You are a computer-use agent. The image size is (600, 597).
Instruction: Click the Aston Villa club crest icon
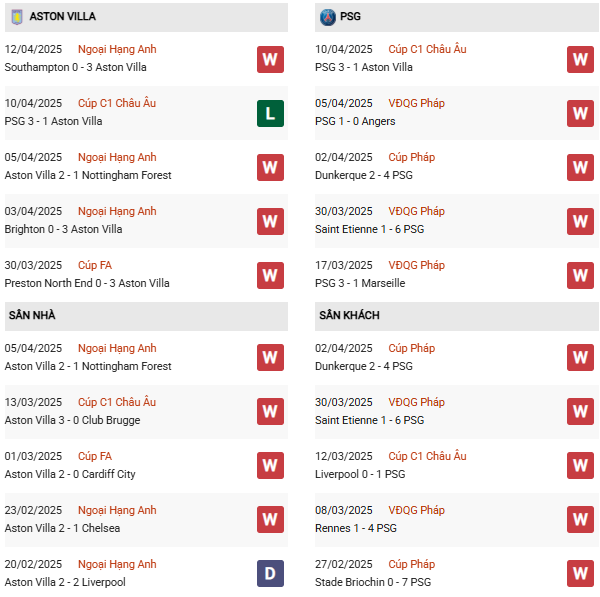point(16,17)
